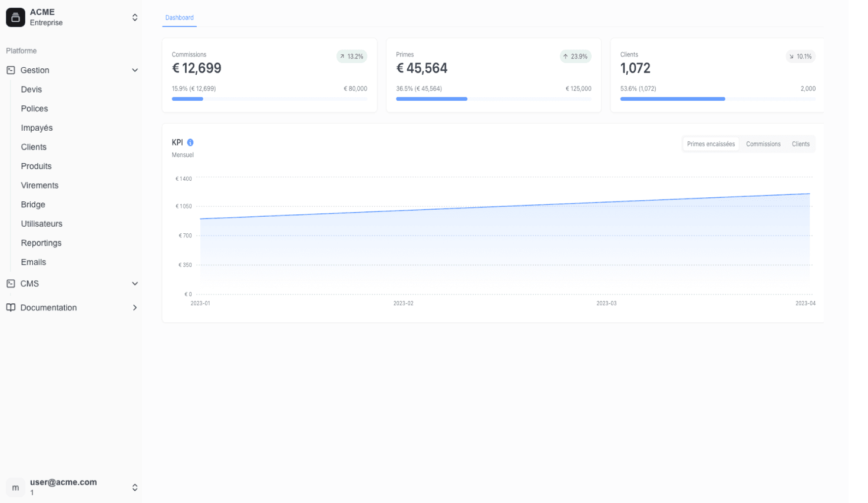Switch chart to Clients view
The width and height of the screenshot is (868, 503).
(800, 144)
